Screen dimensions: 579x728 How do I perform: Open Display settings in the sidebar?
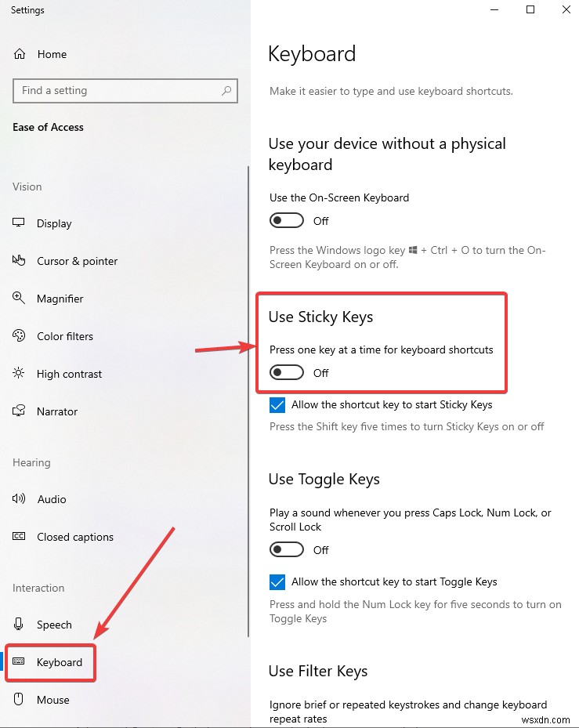pos(52,223)
